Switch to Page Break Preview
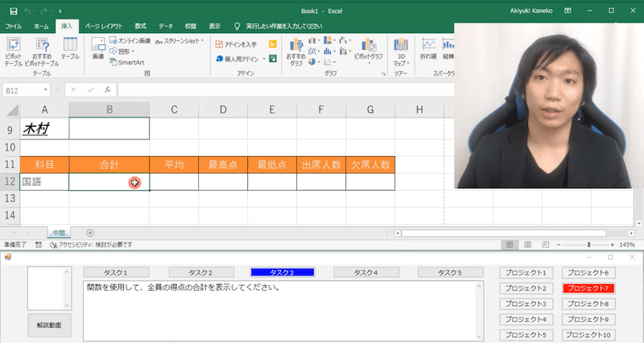The width and height of the screenshot is (644, 343). [x=546, y=245]
